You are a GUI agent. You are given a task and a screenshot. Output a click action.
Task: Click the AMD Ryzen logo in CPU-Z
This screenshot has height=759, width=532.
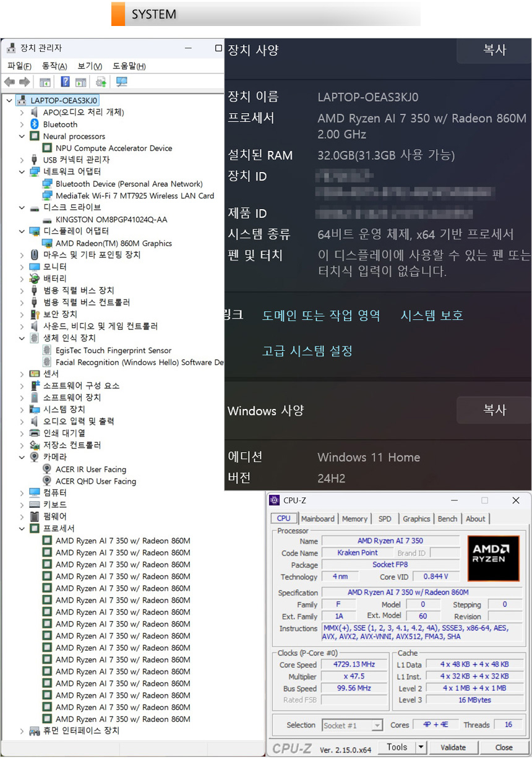(x=493, y=558)
